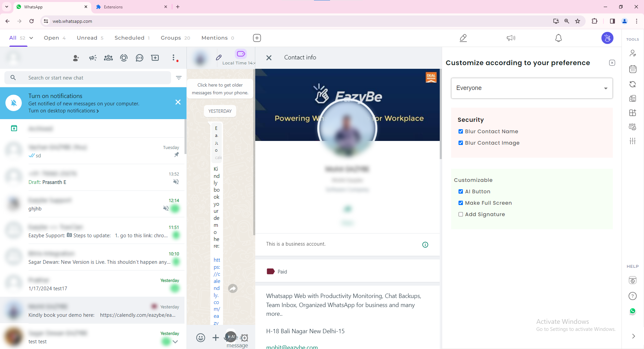Click the green WhatsApp icon in Help sidebar

point(633,311)
